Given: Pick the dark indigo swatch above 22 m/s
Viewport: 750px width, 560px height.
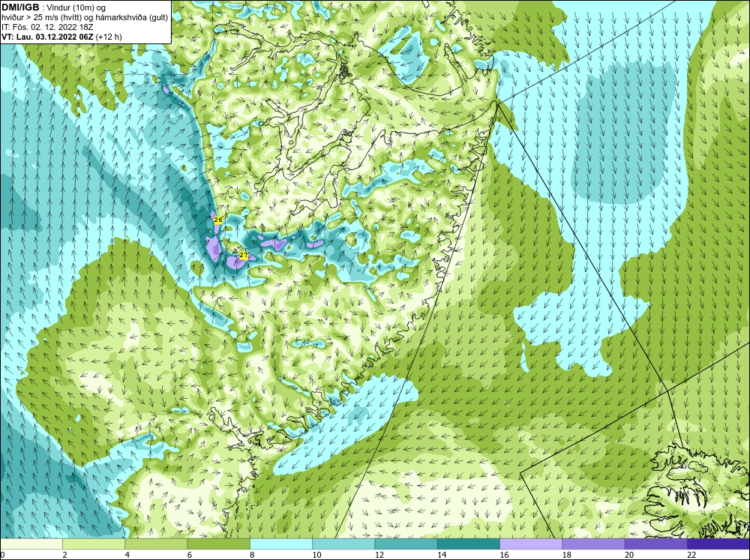Looking at the screenshot, I should click(x=718, y=544).
